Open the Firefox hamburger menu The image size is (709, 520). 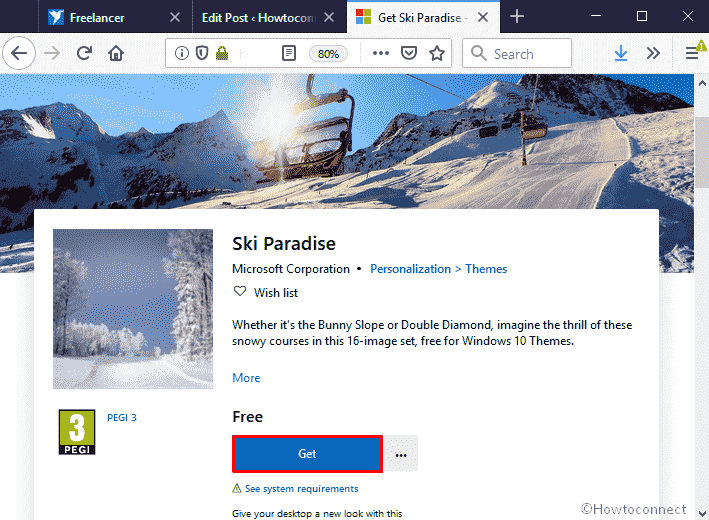[x=691, y=53]
